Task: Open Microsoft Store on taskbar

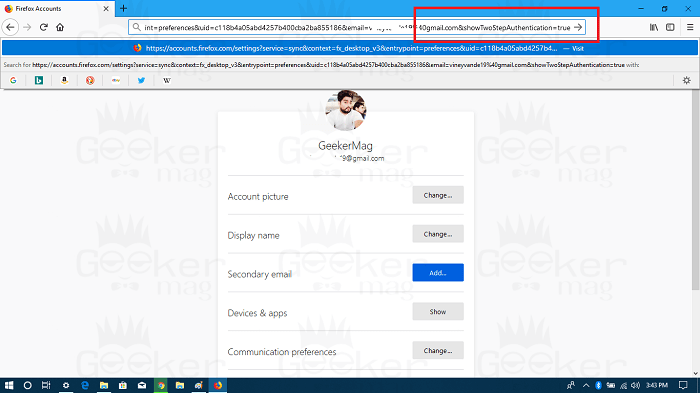Action: (123, 385)
